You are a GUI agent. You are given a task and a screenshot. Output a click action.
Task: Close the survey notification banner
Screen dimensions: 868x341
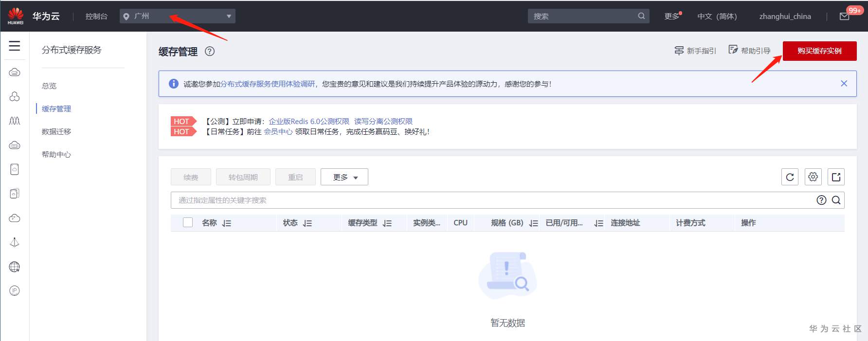[x=844, y=84]
